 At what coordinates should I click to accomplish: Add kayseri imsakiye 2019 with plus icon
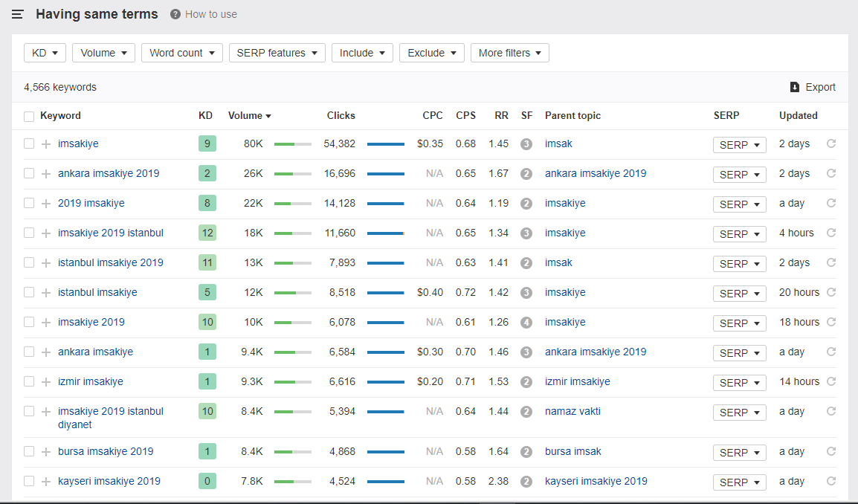[46, 482]
